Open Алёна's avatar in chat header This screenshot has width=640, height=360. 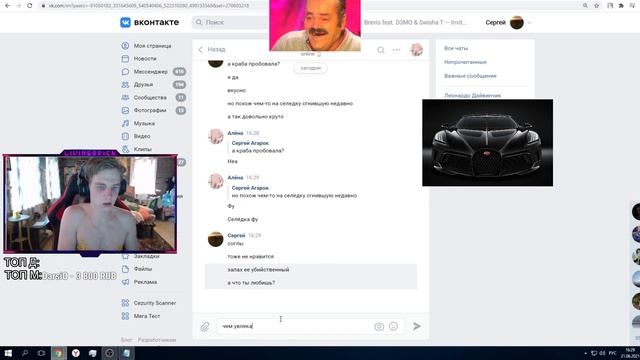coord(416,50)
